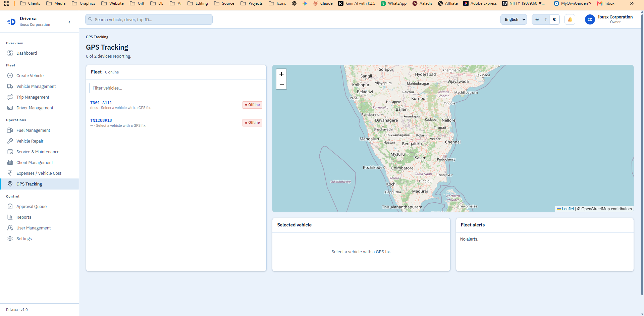Open Dashboard from sidebar

[x=39, y=53]
